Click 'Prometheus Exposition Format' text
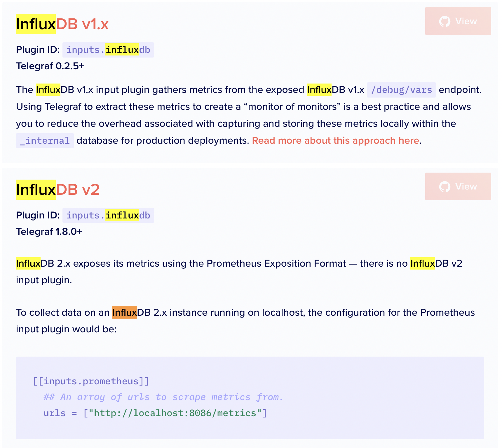Image resolution: width=502 pixels, height=448 pixels. coord(276,263)
